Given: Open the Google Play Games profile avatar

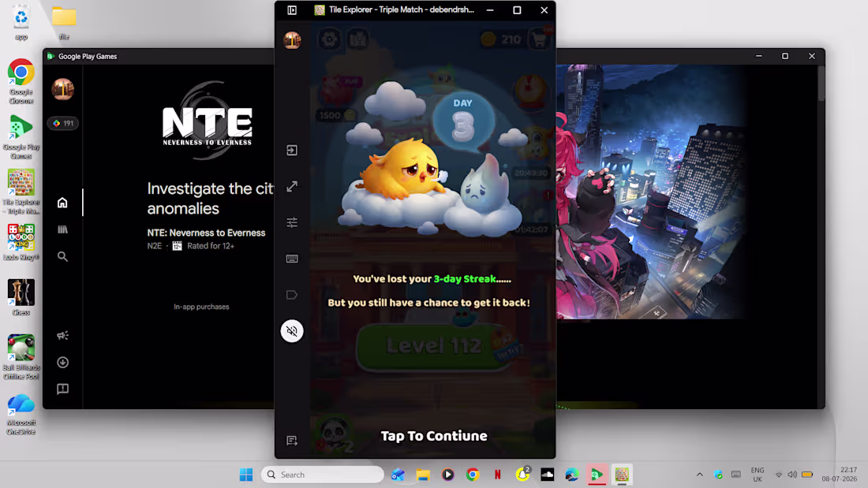Looking at the screenshot, I should (62, 89).
